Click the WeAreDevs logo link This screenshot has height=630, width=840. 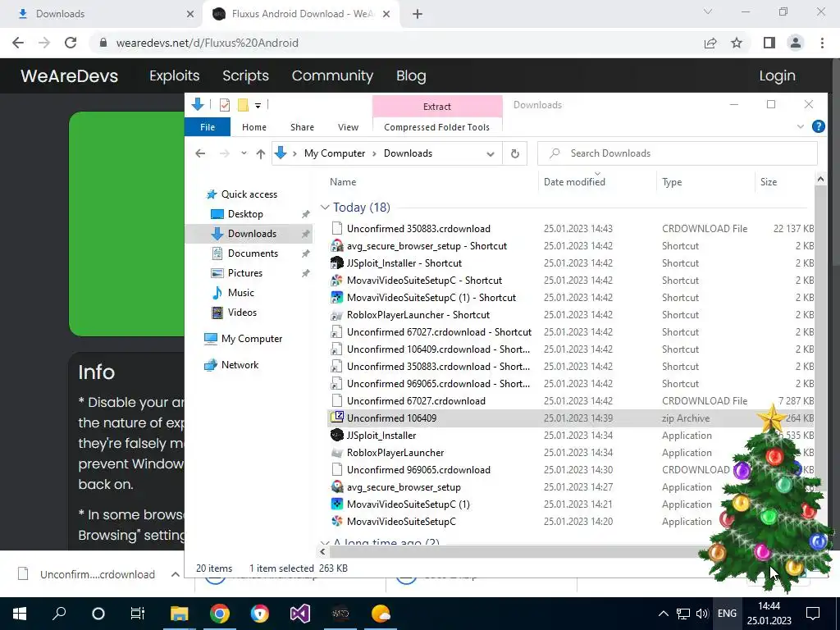coord(69,75)
